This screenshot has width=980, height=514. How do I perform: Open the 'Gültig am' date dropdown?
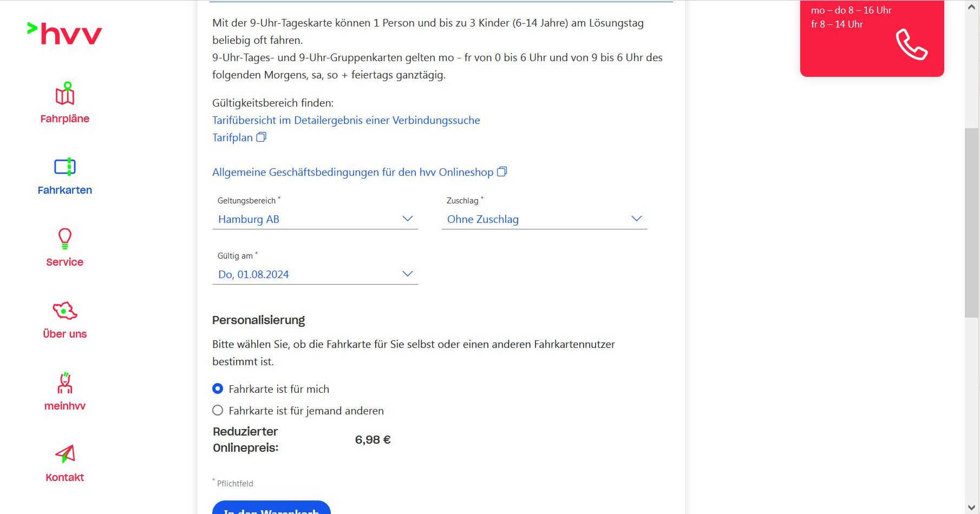(315, 274)
